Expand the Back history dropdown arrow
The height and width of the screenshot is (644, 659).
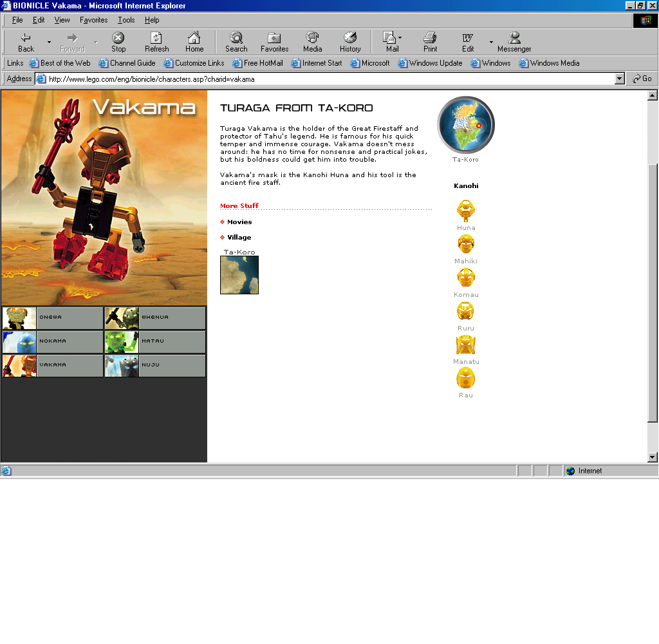49,43
